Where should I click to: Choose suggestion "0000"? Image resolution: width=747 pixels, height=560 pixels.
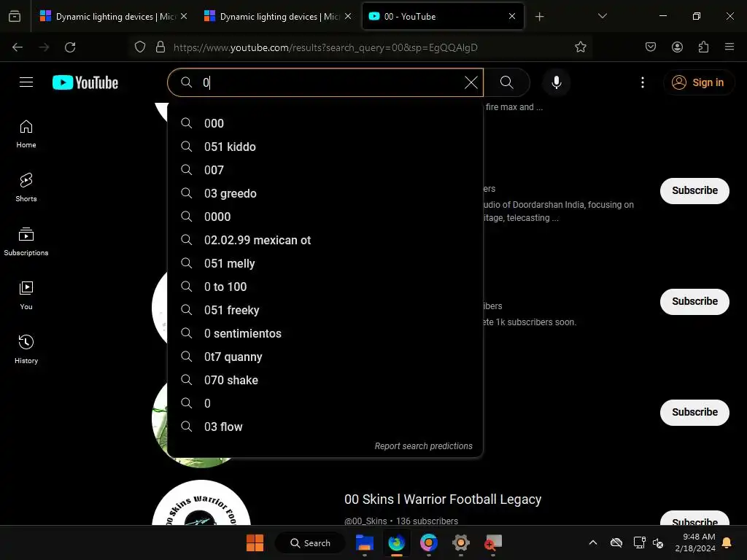pos(325,217)
